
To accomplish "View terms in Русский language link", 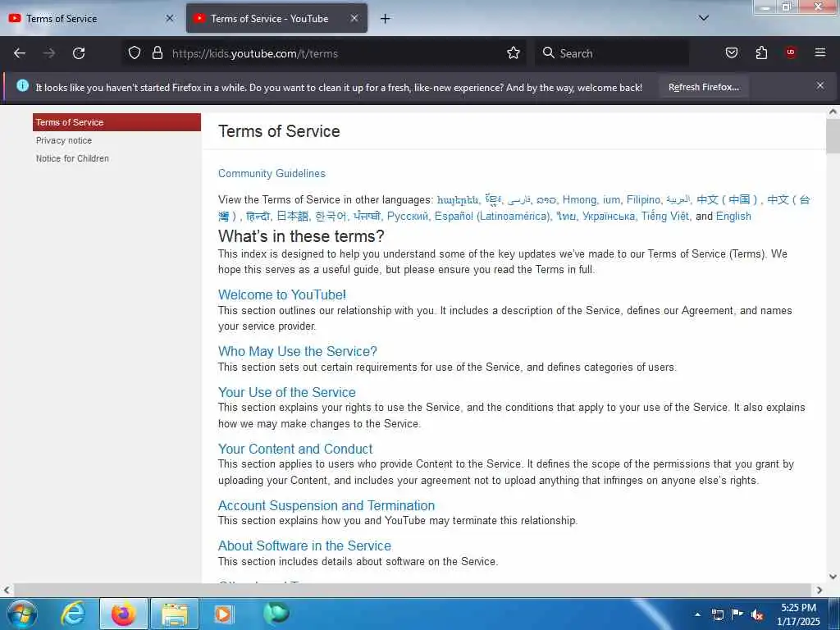I will pyautogui.click(x=407, y=217).
